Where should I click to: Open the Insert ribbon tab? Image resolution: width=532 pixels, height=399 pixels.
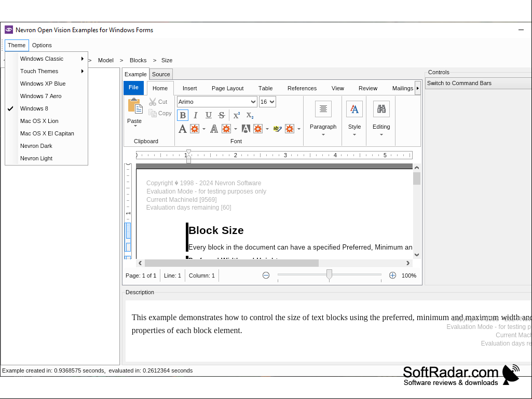189,88
